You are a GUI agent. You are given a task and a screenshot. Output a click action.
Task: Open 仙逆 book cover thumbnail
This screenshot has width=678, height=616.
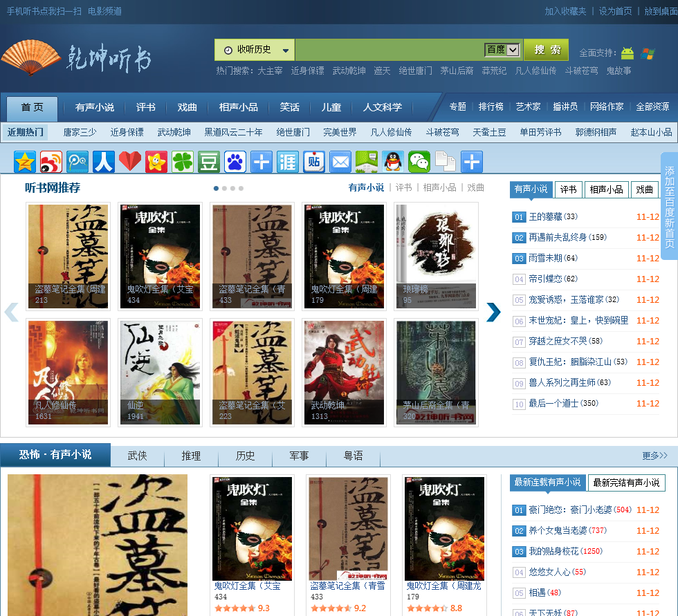click(x=160, y=373)
